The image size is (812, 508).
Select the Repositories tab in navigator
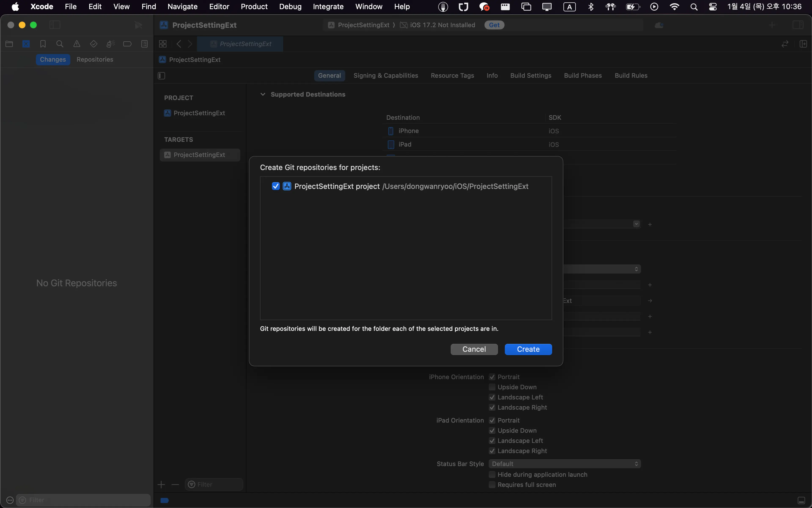point(95,59)
